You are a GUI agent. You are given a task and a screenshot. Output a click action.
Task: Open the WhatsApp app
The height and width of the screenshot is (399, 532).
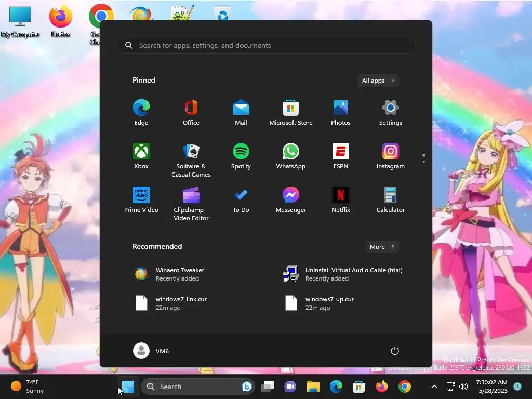291,156
